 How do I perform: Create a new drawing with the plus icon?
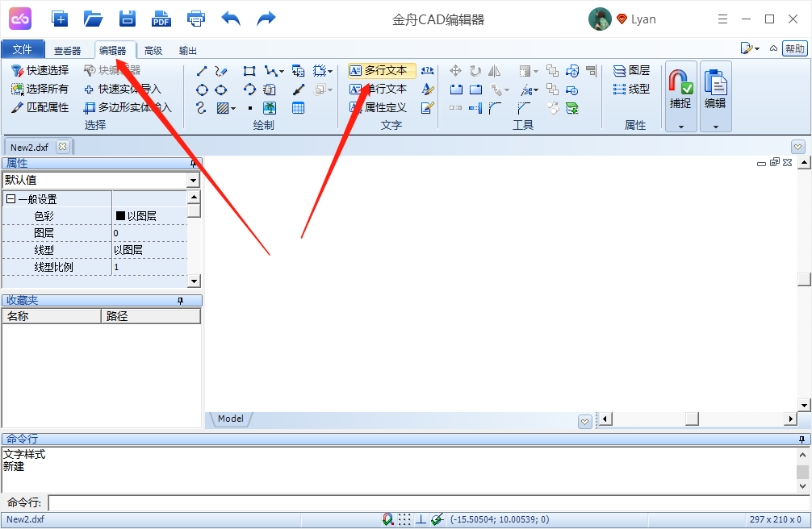60,19
